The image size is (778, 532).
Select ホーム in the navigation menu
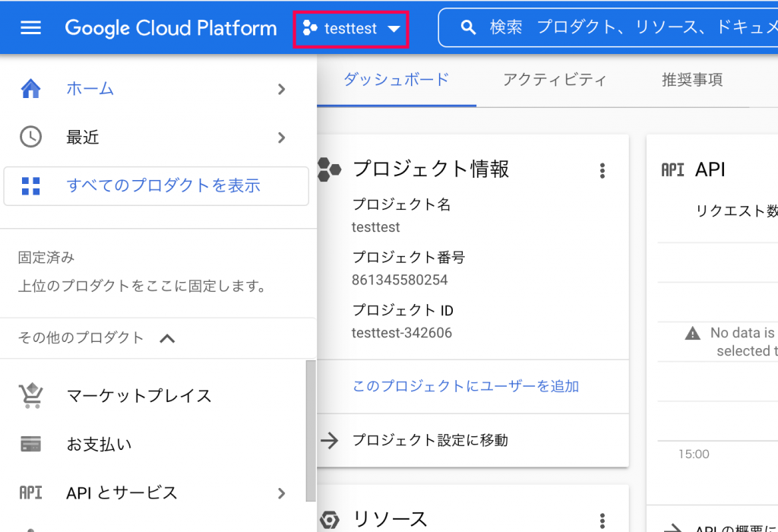coord(90,89)
